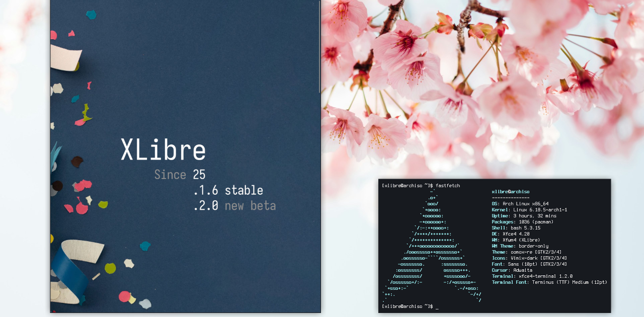
Task: Click the 'DE: Xfce4 4.20' line
Action: 511,234
